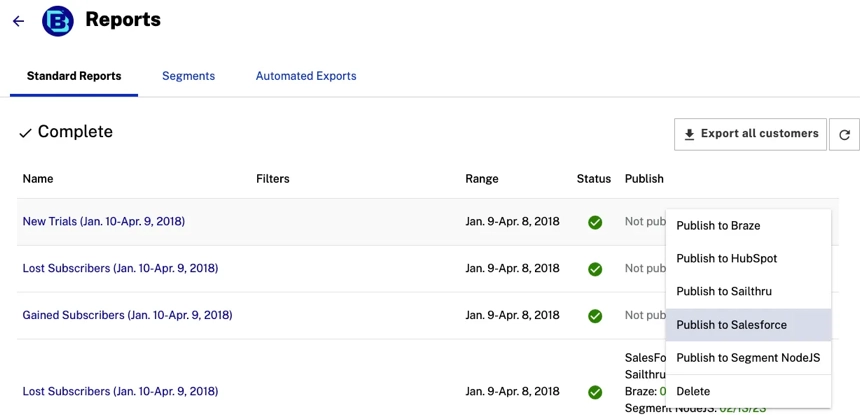Open New Trials report link
The height and width of the screenshot is (415, 867).
coord(104,222)
